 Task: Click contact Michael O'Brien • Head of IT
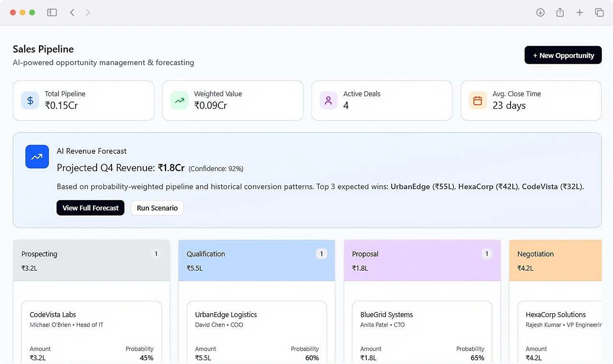(x=67, y=325)
